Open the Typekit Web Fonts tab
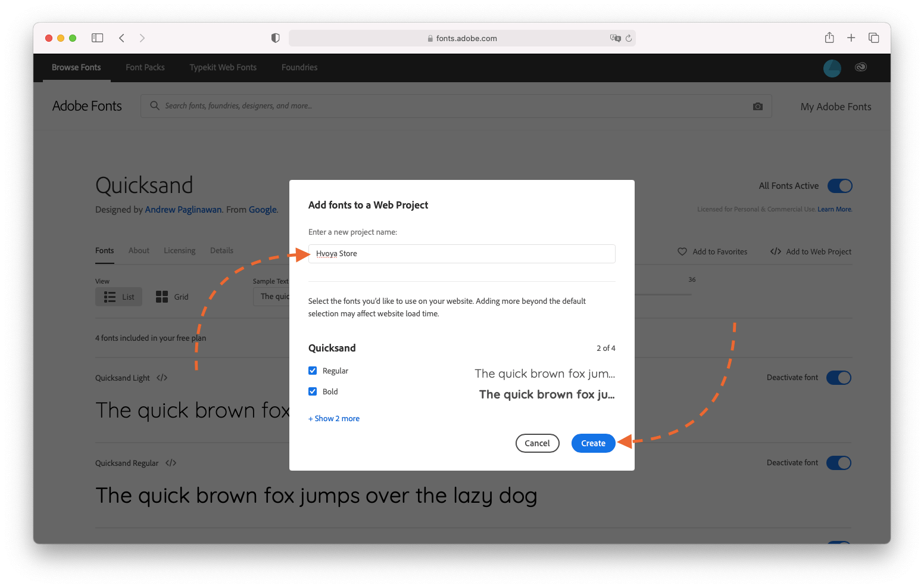The image size is (924, 588). click(223, 67)
